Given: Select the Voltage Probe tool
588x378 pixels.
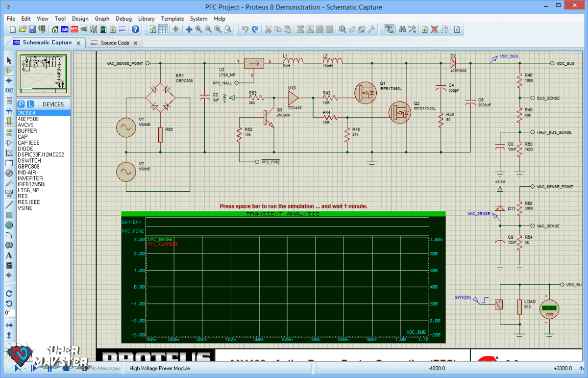Looking at the screenshot, I should point(9,182).
